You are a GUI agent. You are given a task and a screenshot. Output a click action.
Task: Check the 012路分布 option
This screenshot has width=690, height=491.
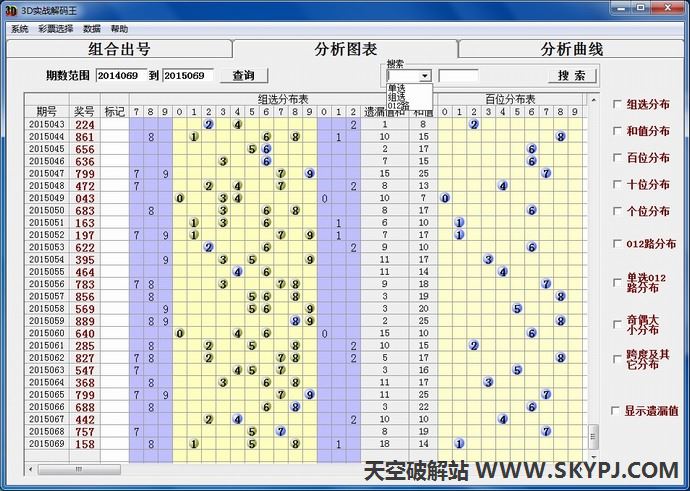click(x=617, y=244)
